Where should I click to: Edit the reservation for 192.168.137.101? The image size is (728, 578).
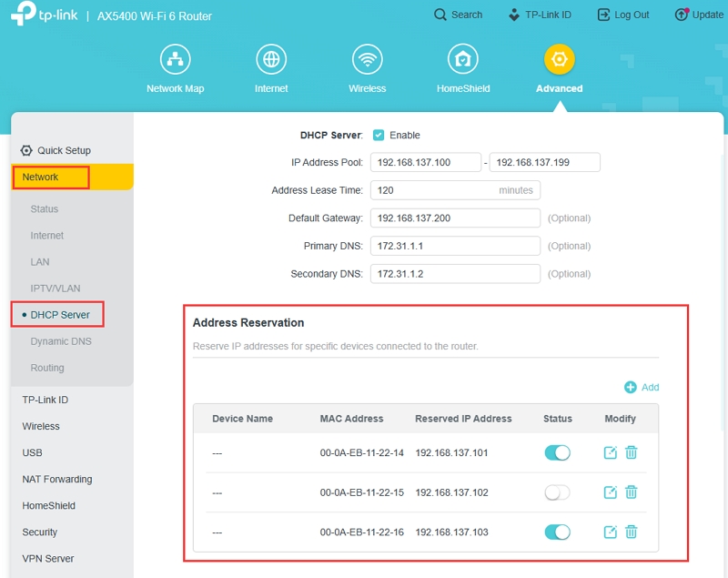click(x=611, y=452)
